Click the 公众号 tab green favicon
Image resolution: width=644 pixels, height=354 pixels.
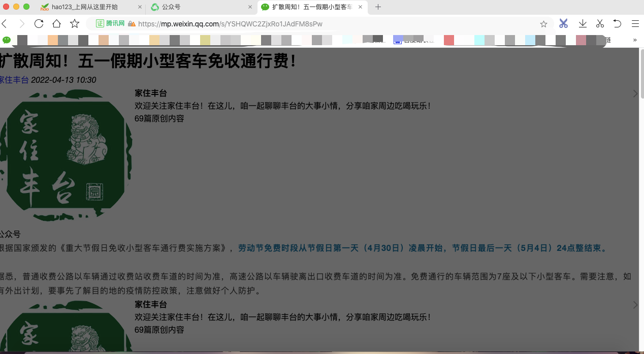[155, 7]
